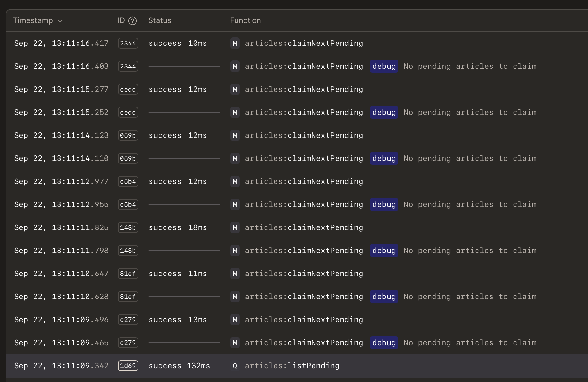The image size is (588, 382).
Task: Click log message at 13:11:09.465 row
Action: [x=470, y=343]
